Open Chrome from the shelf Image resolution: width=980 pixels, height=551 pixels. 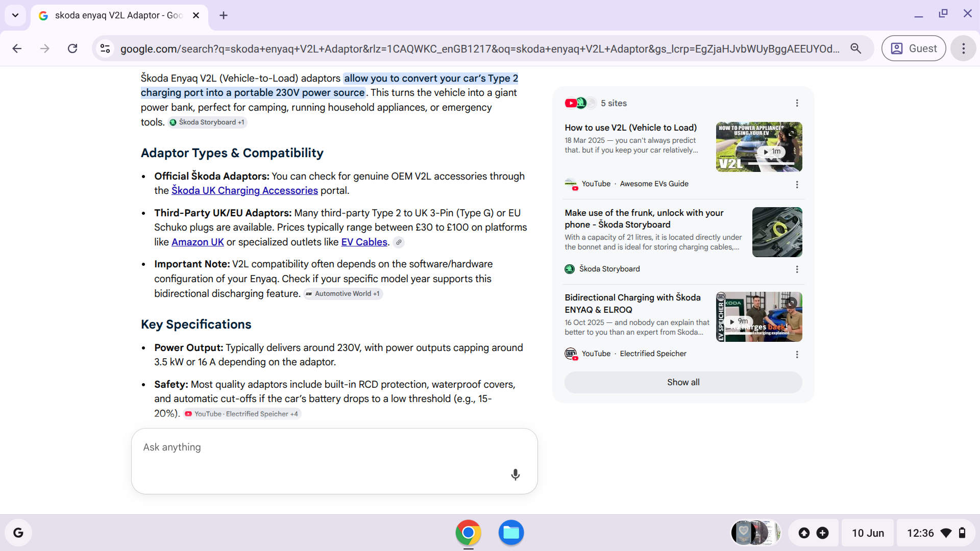(468, 533)
